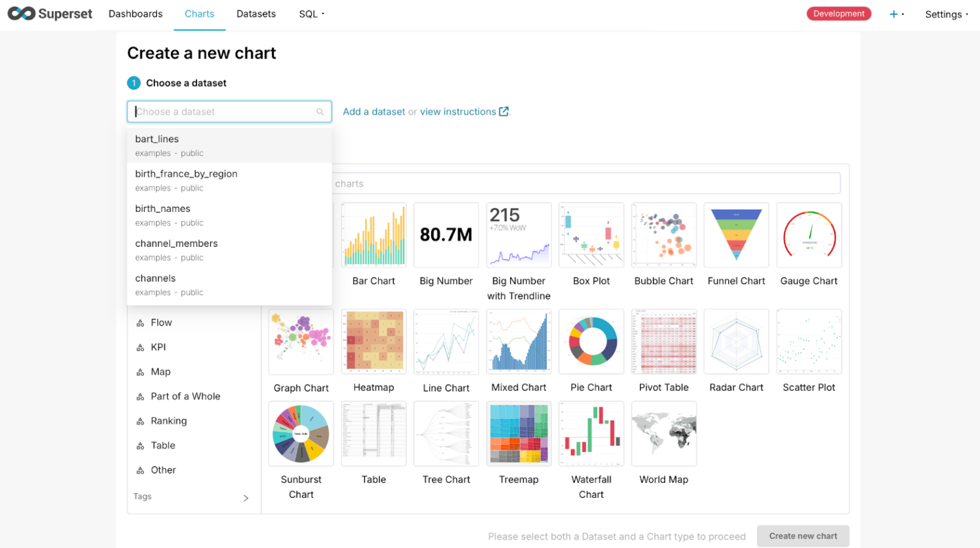Select the Bar Chart visualization type
The height and width of the screenshot is (548, 980).
click(374, 235)
